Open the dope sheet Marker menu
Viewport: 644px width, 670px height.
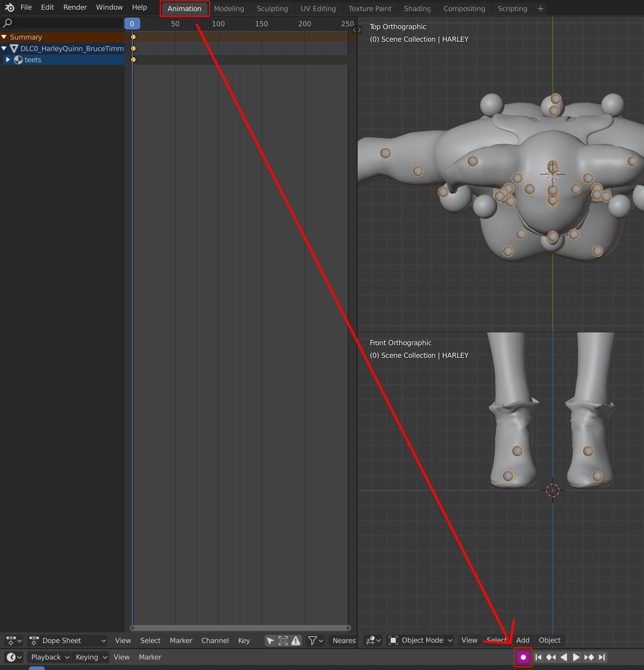181,641
